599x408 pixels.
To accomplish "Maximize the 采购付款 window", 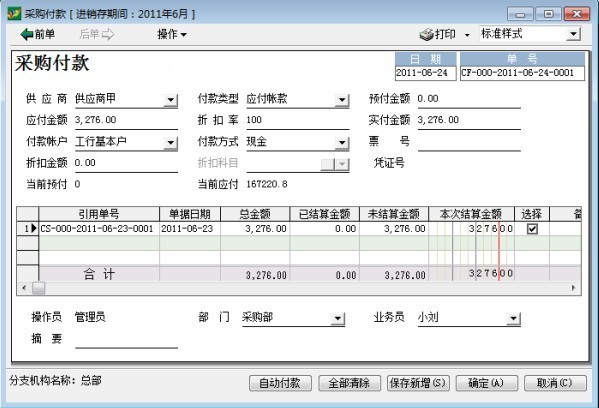I will pyautogui.click(x=548, y=15).
